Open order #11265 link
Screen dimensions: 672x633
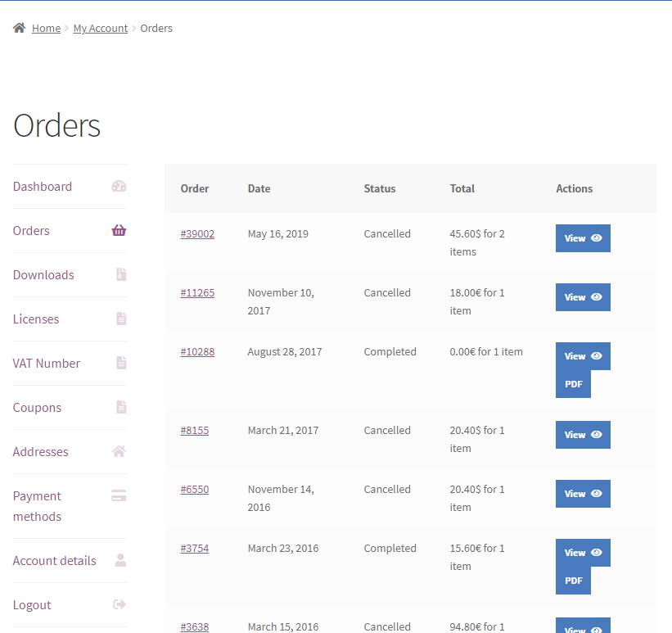197,293
